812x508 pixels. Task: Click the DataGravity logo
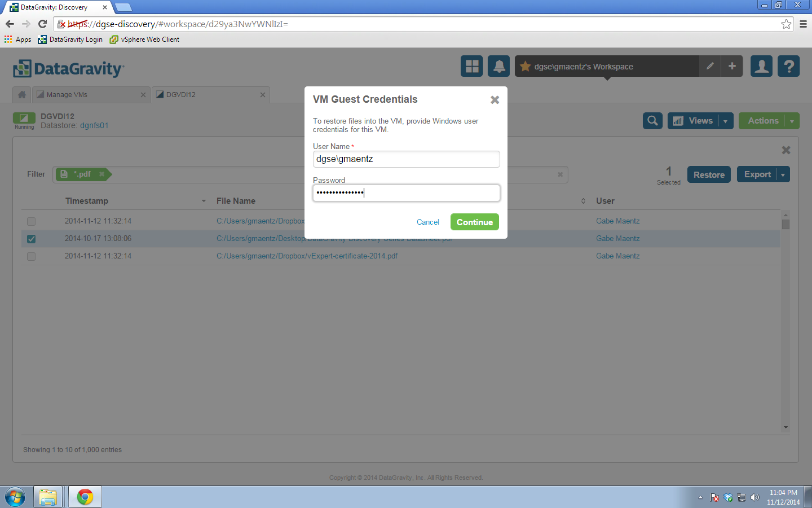click(69, 69)
